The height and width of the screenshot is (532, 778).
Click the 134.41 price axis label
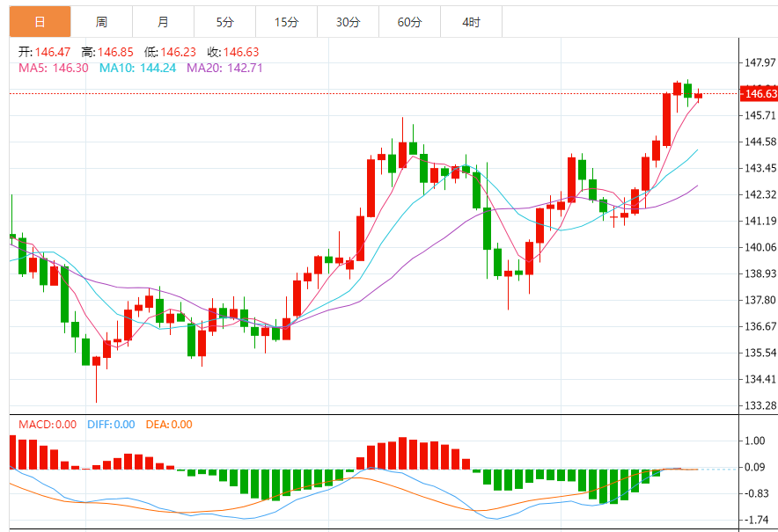point(760,379)
